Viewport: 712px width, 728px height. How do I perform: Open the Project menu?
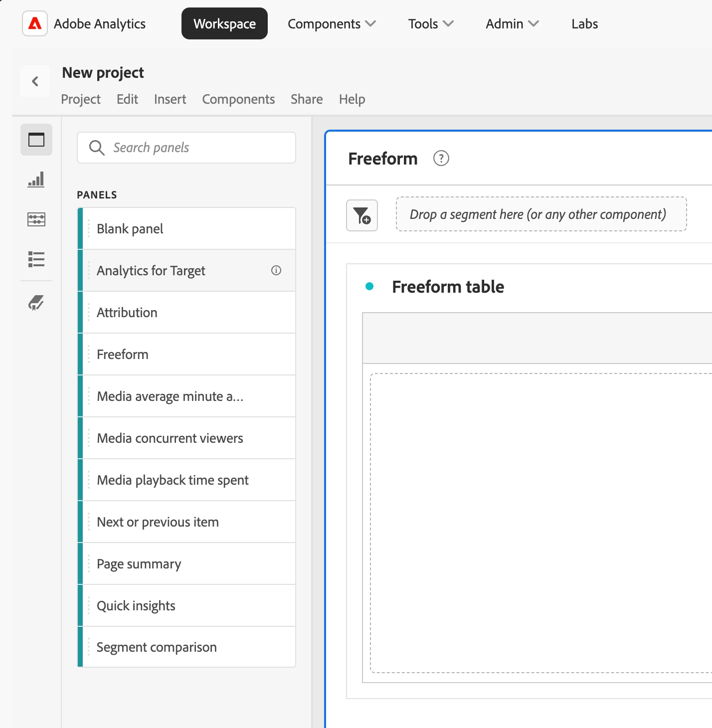click(x=81, y=99)
